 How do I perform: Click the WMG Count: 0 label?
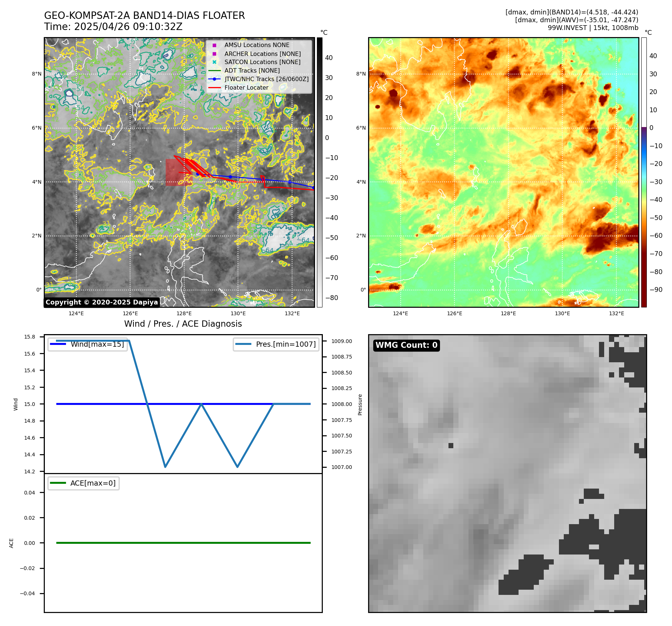point(407,345)
